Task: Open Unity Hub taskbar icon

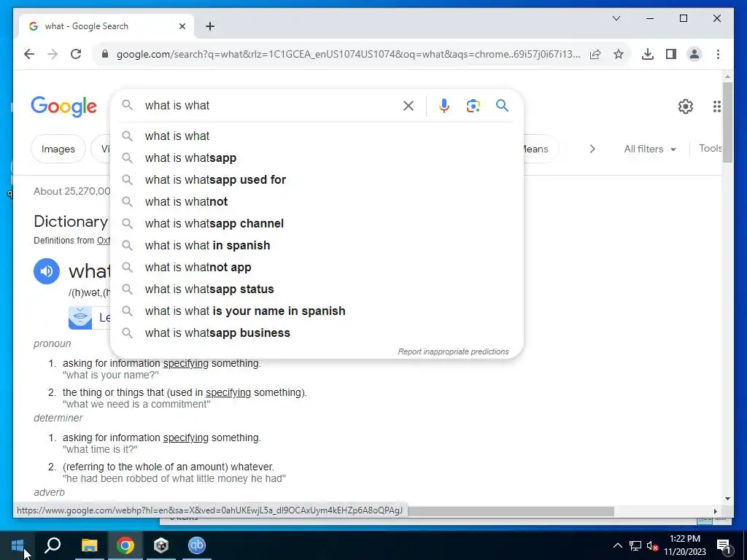Action: 161,545
